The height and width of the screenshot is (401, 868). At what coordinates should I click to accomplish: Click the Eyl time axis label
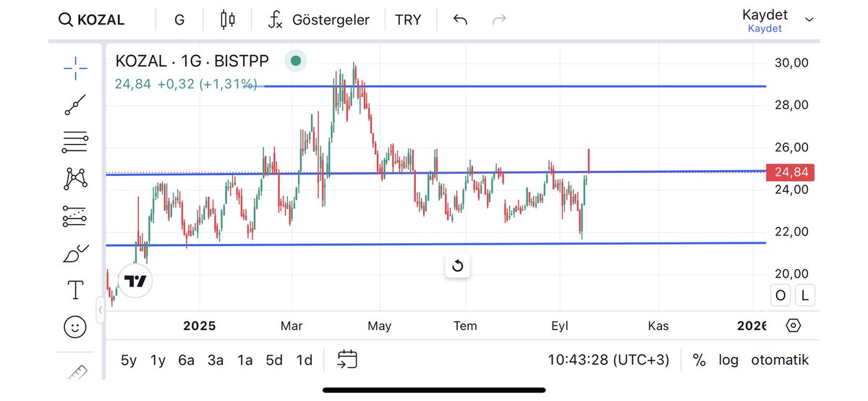tap(560, 326)
